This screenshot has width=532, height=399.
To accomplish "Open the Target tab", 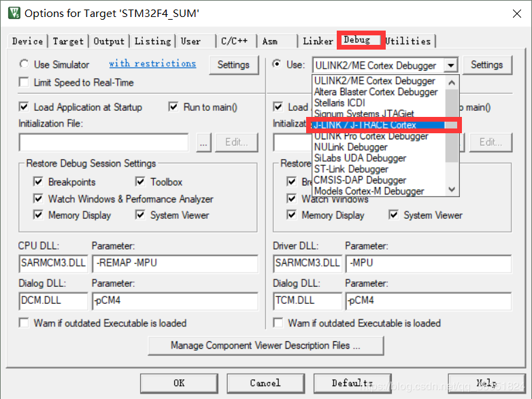I will (x=68, y=41).
